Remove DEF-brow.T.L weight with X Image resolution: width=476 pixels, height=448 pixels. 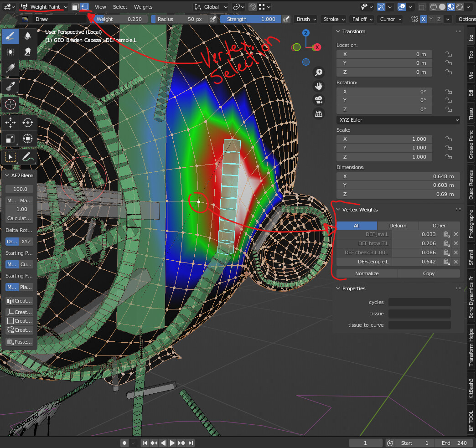coord(455,243)
